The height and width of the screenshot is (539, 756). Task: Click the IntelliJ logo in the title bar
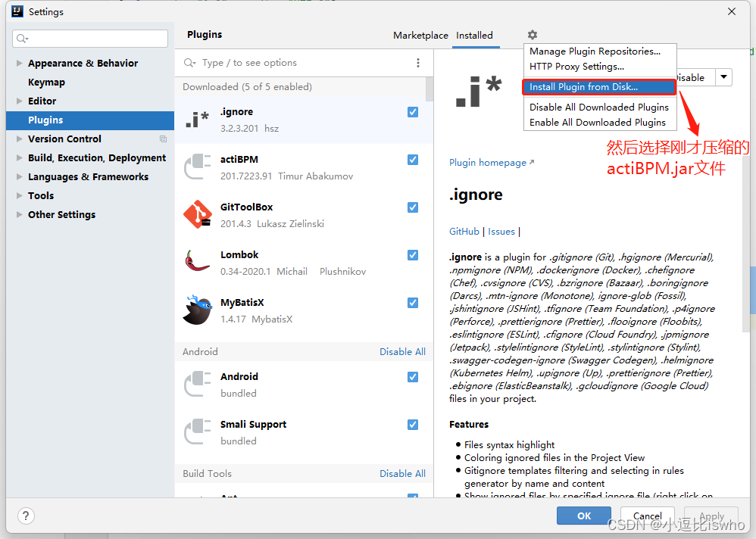pyautogui.click(x=17, y=11)
